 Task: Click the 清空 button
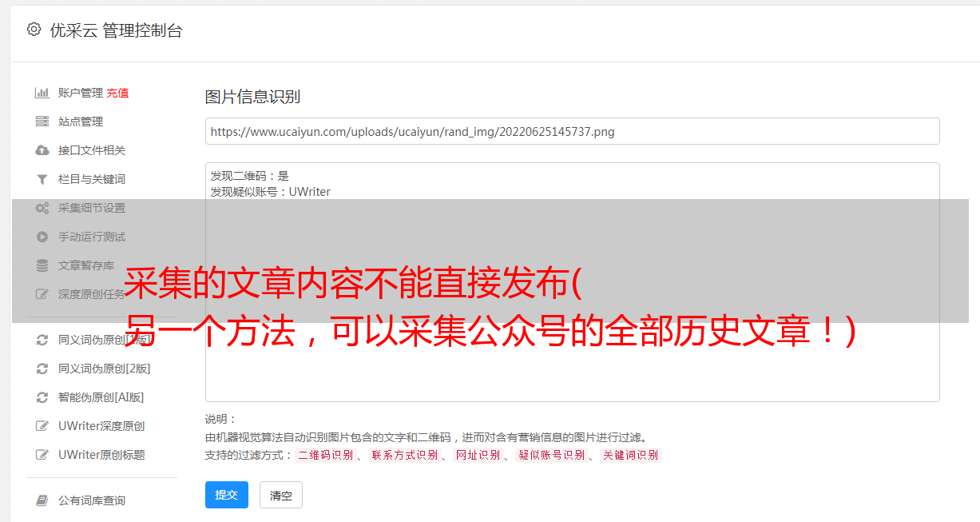coord(281,495)
